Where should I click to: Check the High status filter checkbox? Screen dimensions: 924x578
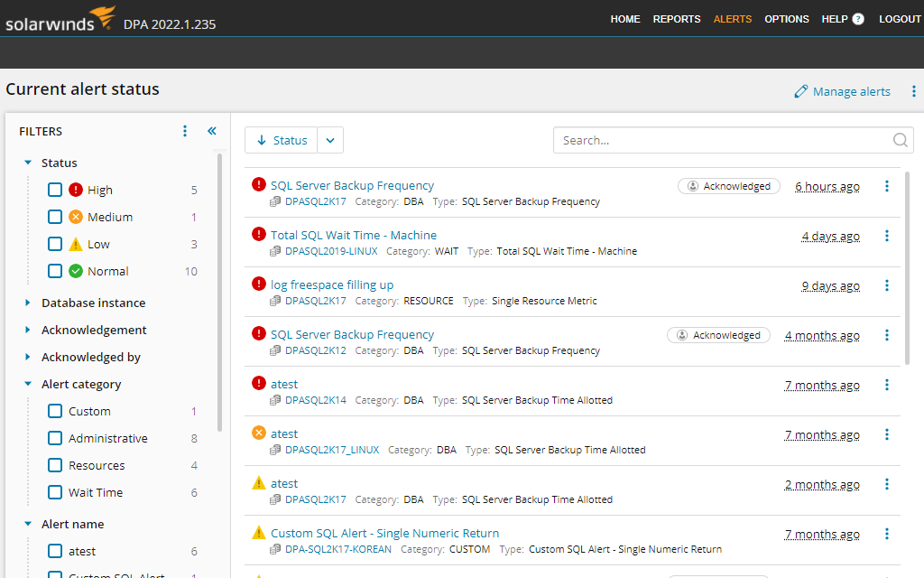pyautogui.click(x=55, y=190)
